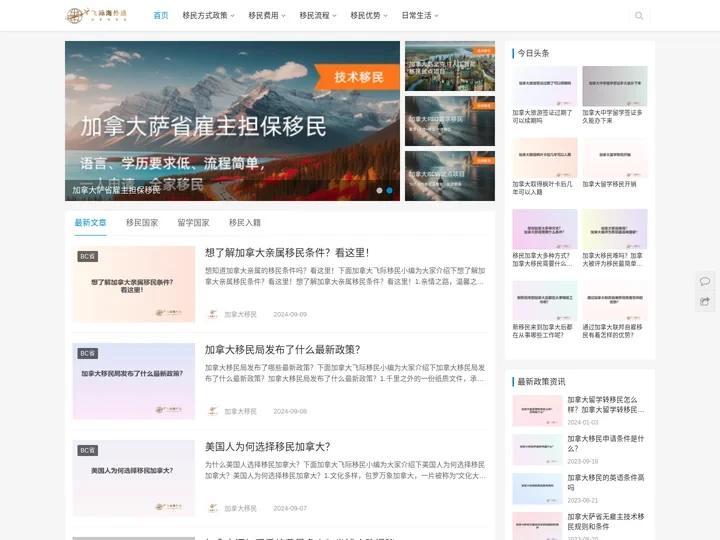The image size is (720, 540).
Task: Open policy news 加拿大留学转移民怎么样?
Action: pyautogui.click(x=606, y=405)
